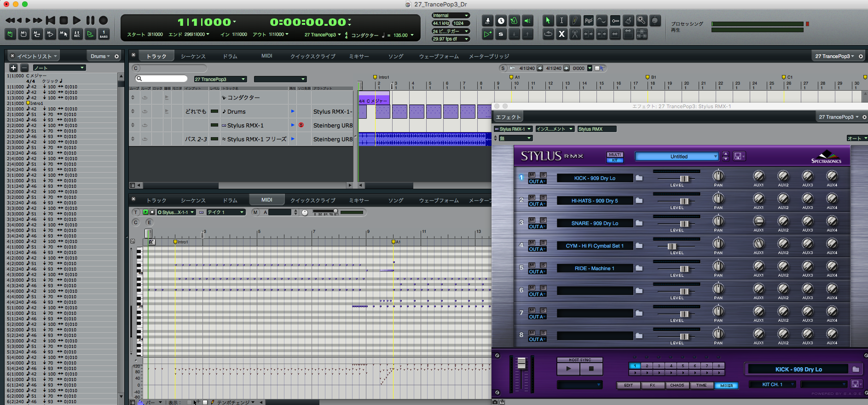Click the FX page button in Stylus RMX
Screen dimensions: 868x405
[653, 385]
